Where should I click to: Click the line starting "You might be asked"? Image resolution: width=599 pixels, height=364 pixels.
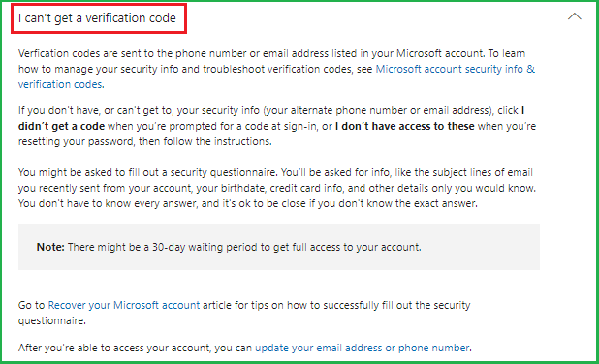275,172
